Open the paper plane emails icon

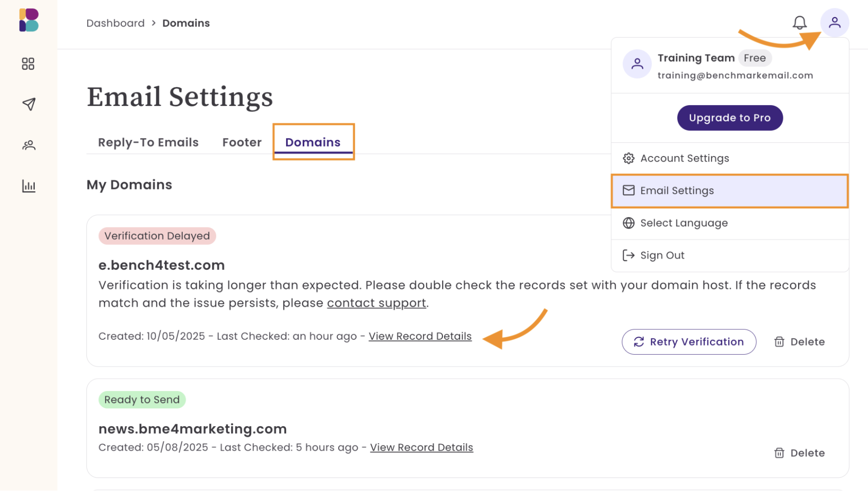click(x=29, y=104)
